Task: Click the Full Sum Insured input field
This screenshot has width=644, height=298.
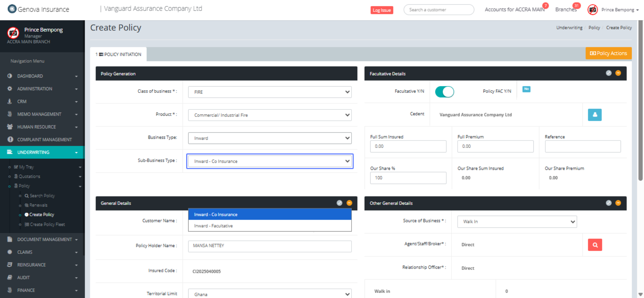Action: (x=408, y=147)
